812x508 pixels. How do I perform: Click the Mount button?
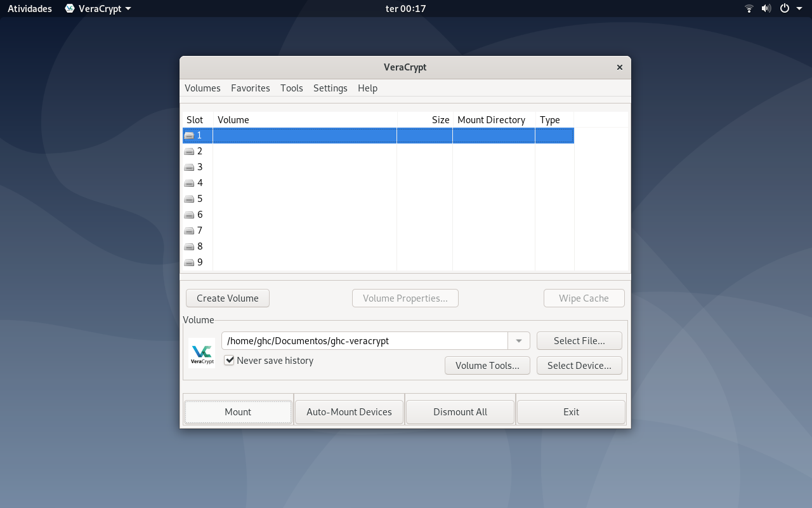tap(238, 412)
